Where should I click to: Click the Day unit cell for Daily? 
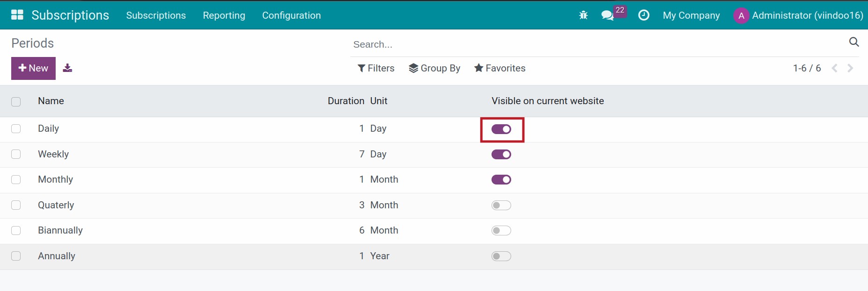[378, 128]
